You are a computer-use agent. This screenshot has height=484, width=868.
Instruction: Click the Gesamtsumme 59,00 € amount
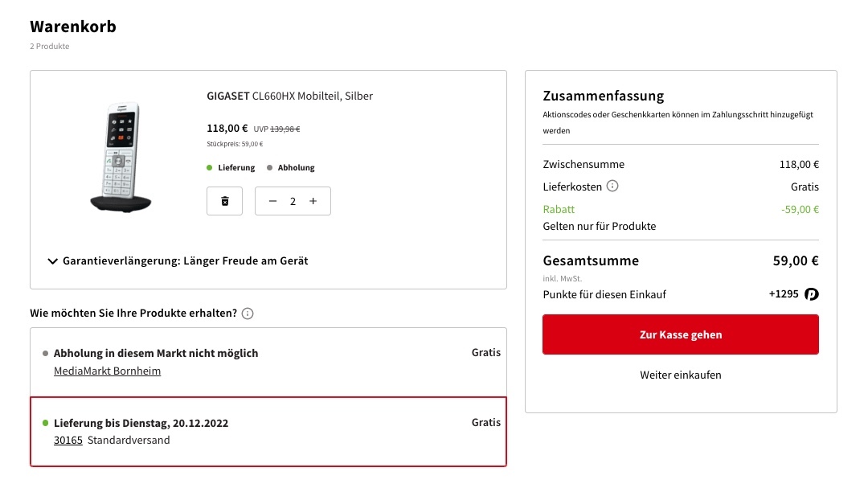(x=796, y=260)
